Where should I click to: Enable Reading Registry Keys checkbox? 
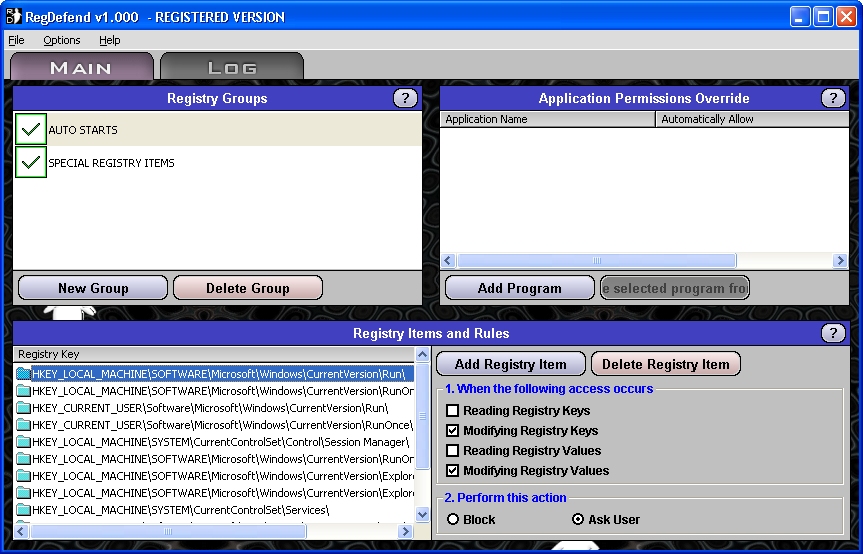pyautogui.click(x=452, y=410)
